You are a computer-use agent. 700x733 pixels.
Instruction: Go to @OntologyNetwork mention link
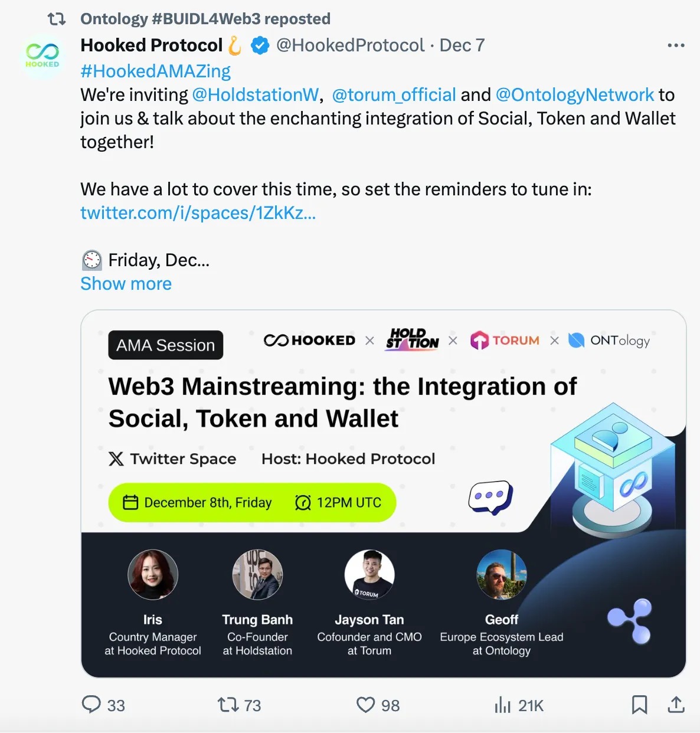(x=574, y=95)
